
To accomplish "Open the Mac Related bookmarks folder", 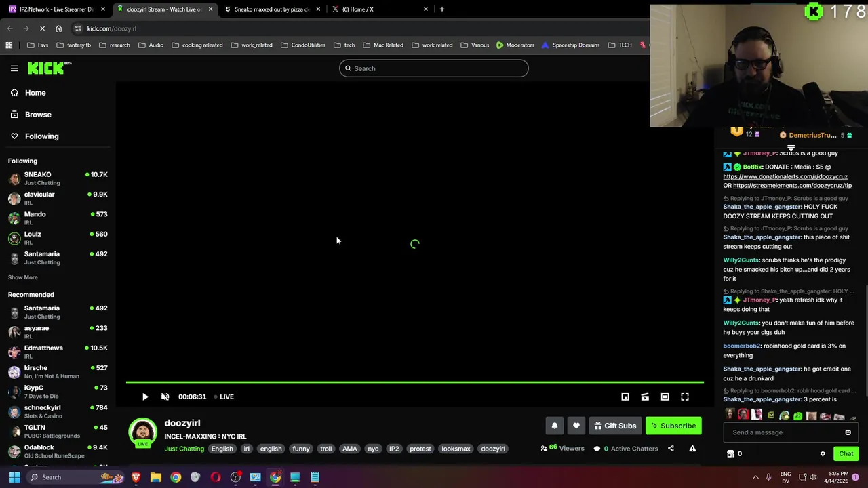I will pyautogui.click(x=383, y=45).
